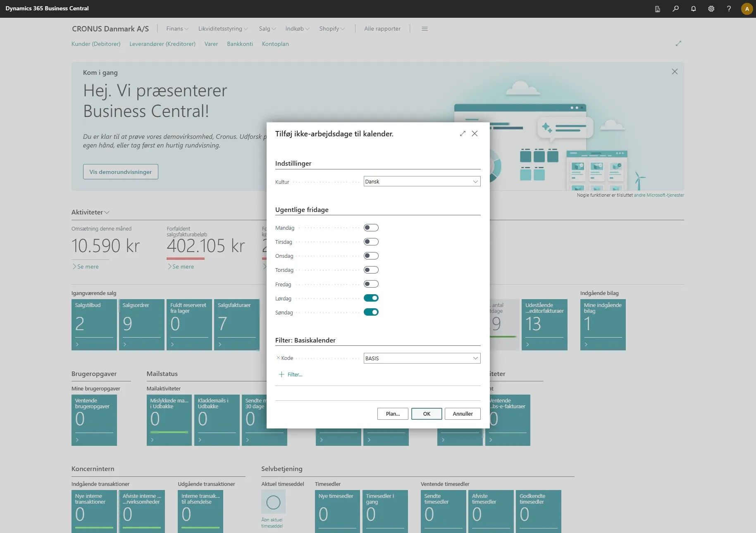Add a filter via Filter... link

pyautogui.click(x=291, y=374)
